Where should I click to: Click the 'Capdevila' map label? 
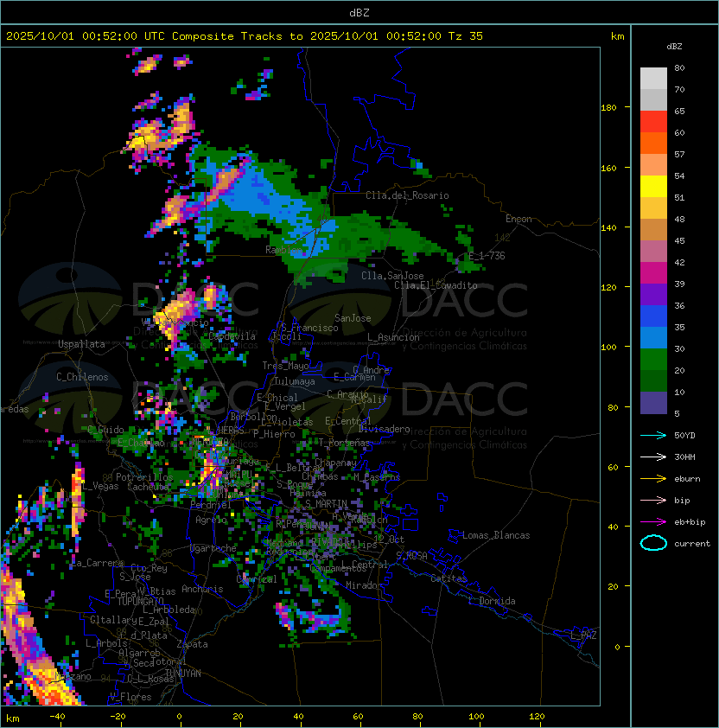tap(232, 336)
